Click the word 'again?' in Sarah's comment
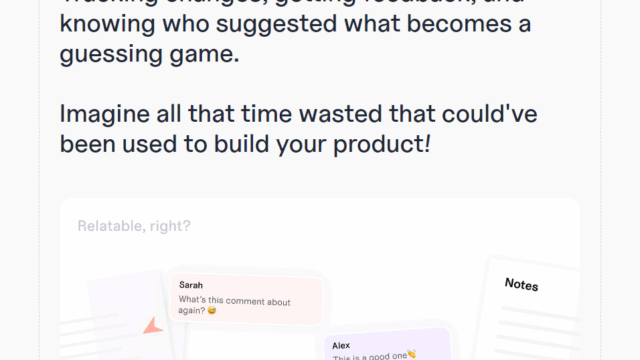 coord(191,311)
